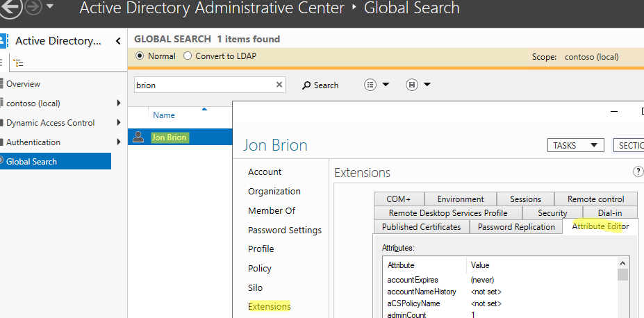Select Dynamic Access Control node
This screenshot has height=318, width=644.
pyautogui.click(x=50, y=123)
